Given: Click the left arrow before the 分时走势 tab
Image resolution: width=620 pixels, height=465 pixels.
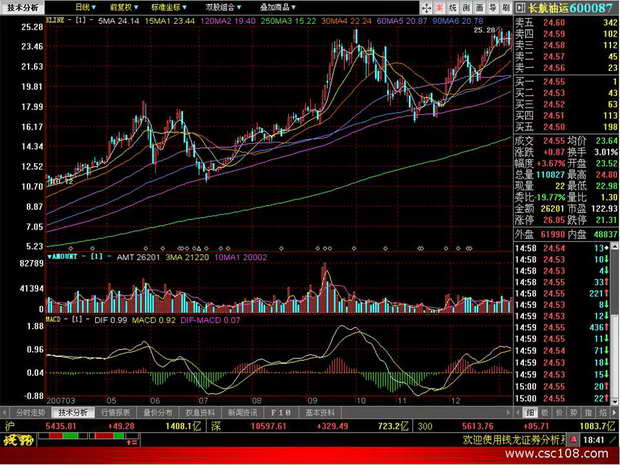Looking at the screenshot, I should click(x=5, y=413).
